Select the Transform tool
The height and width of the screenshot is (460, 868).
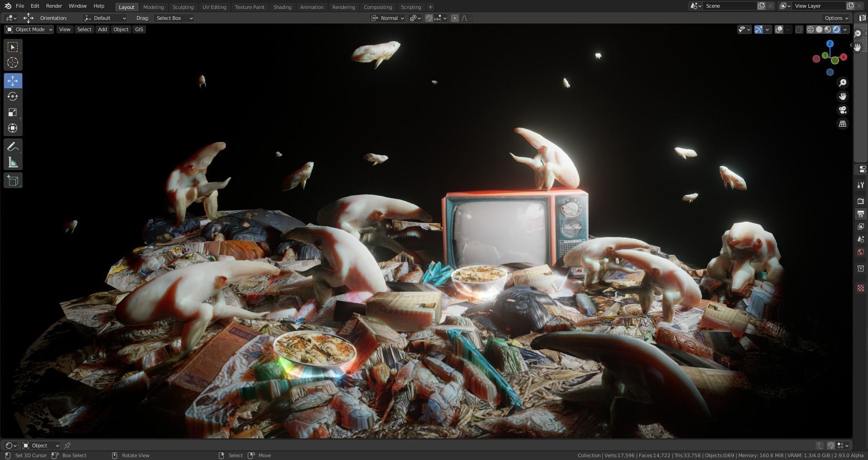pos(13,128)
